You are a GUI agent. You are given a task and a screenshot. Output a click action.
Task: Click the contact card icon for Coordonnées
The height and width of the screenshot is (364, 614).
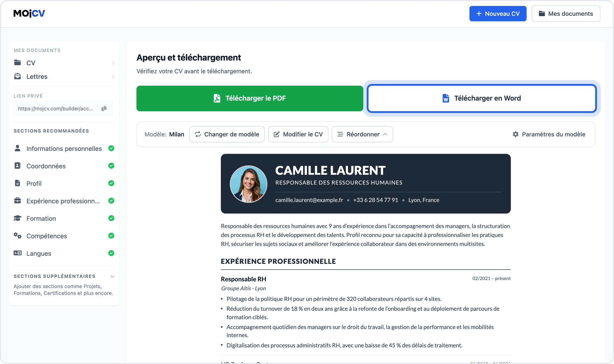pos(17,166)
